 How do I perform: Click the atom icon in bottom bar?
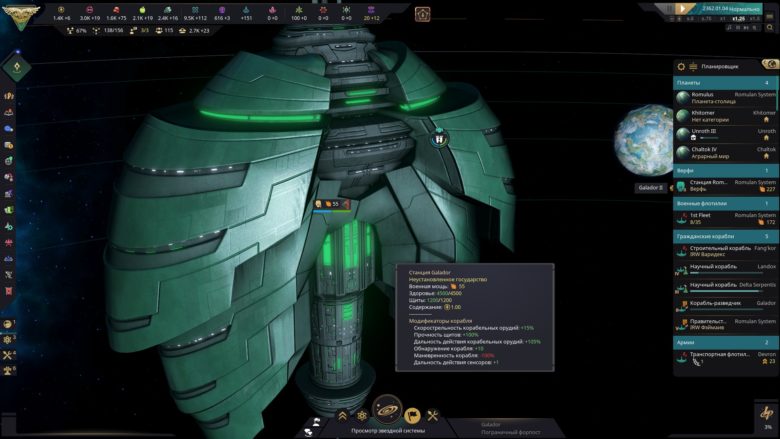(x=363, y=416)
